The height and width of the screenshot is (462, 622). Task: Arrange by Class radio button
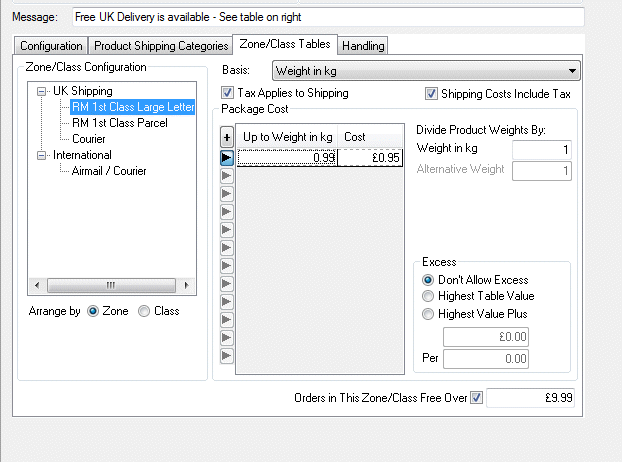(x=144, y=311)
